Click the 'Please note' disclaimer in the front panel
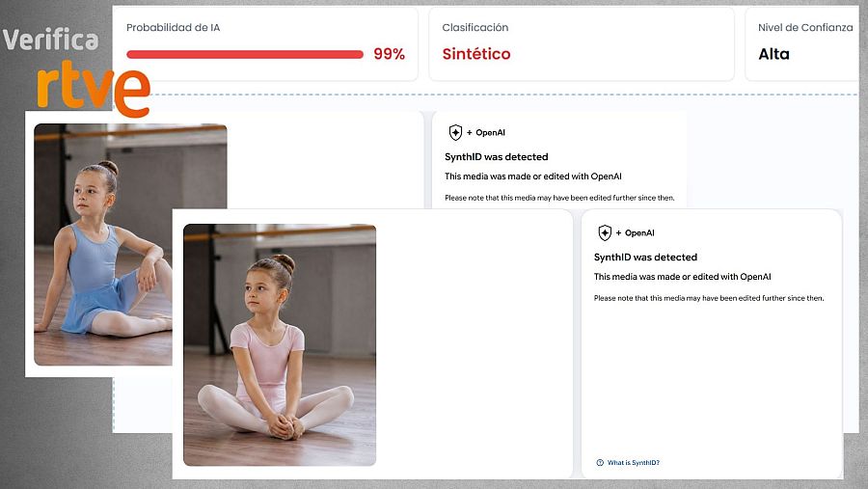The width and height of the screenshot is (868, 489). 709,298
